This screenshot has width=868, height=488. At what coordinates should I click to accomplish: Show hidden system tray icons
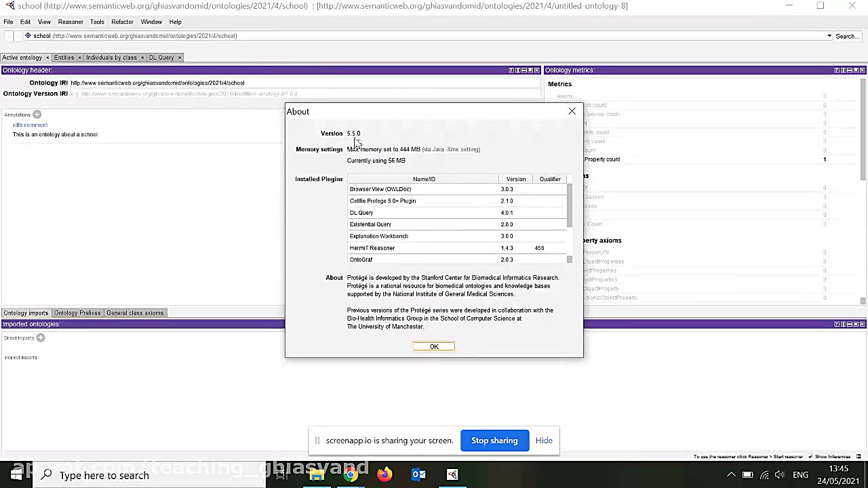(731, 475)
